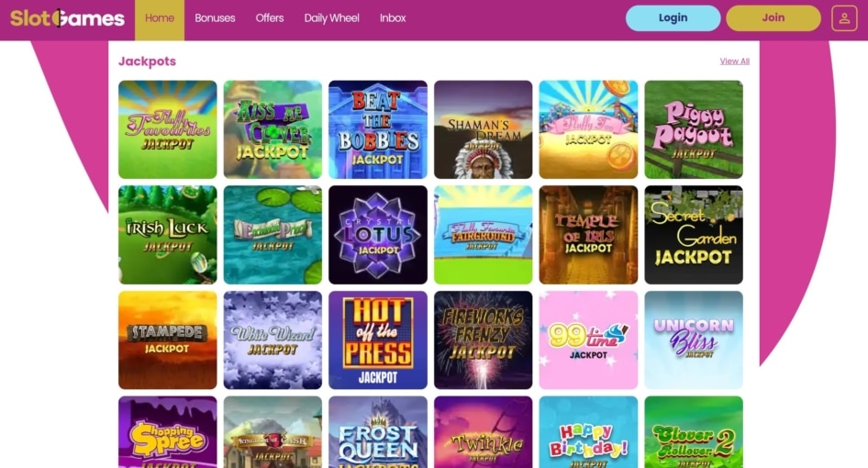Click the Login button
Screen dimensions: 868x468
click(673, 18)
